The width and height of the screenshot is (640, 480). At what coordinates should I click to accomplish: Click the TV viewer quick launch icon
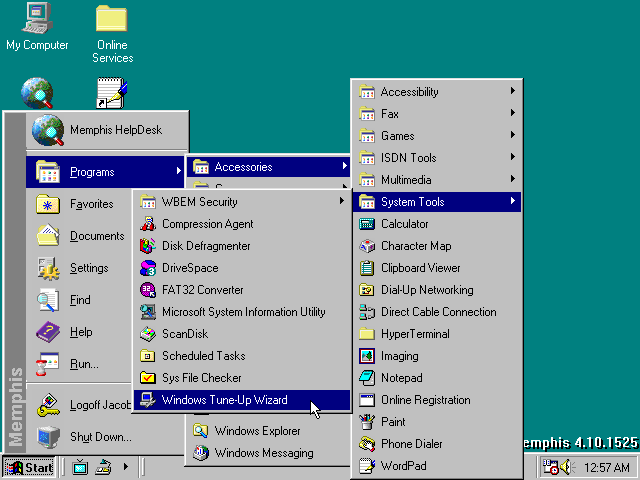tap(80, 467)
